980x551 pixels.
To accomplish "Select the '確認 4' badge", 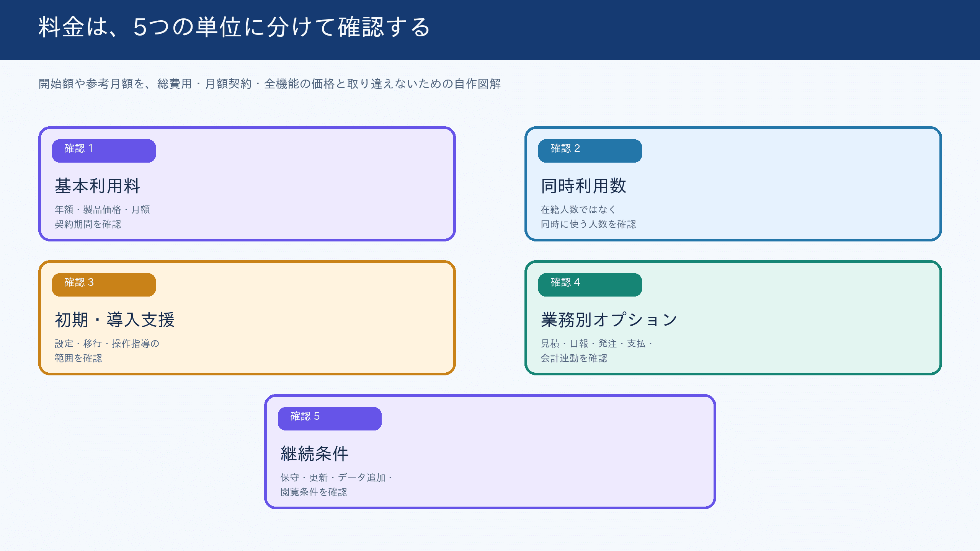I will tap(590, 285).
